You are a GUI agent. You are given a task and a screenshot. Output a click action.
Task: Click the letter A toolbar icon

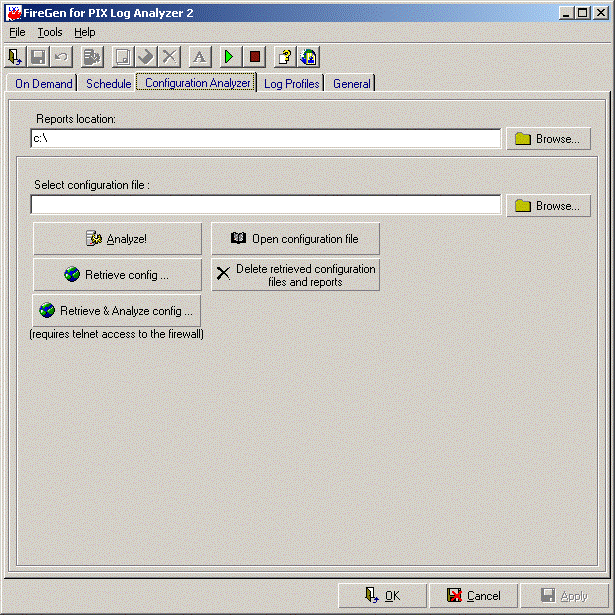click(x=200, y=57)
